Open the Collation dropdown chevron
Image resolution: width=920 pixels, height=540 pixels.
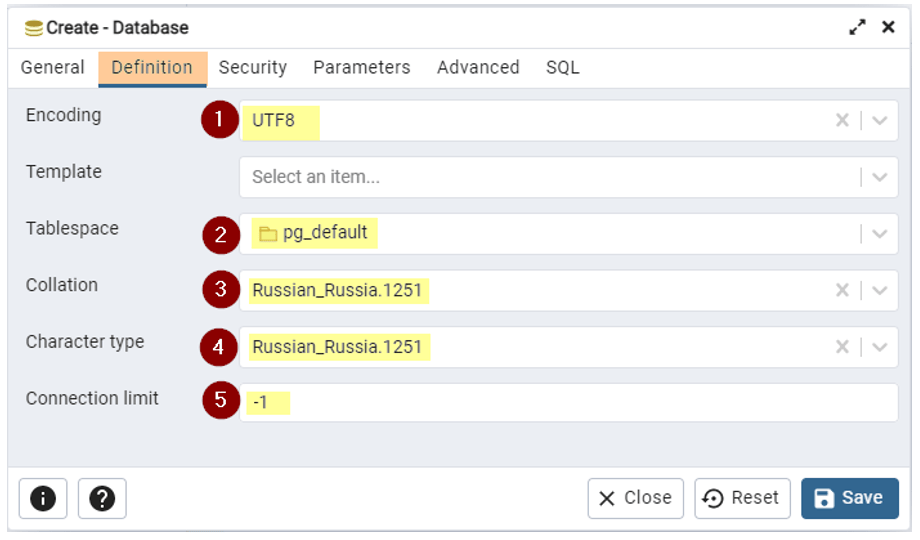(879, 290)
